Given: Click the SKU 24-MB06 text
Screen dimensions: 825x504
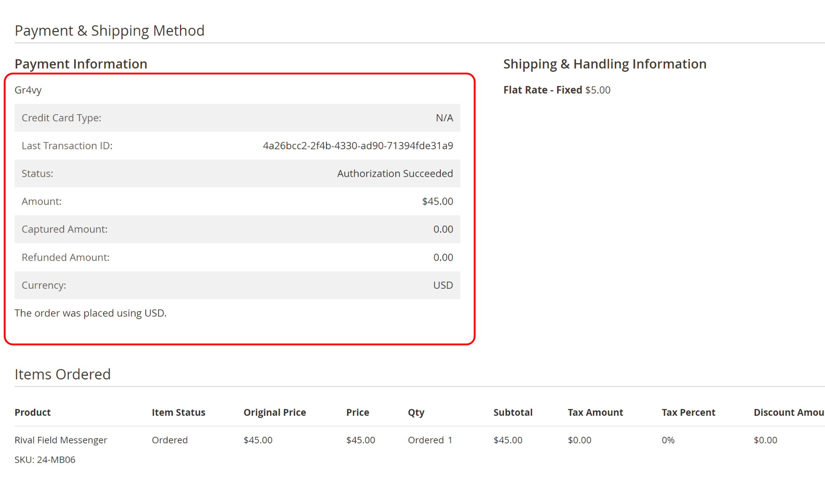Looking at the screenshot, I should (x=45, y=459).
